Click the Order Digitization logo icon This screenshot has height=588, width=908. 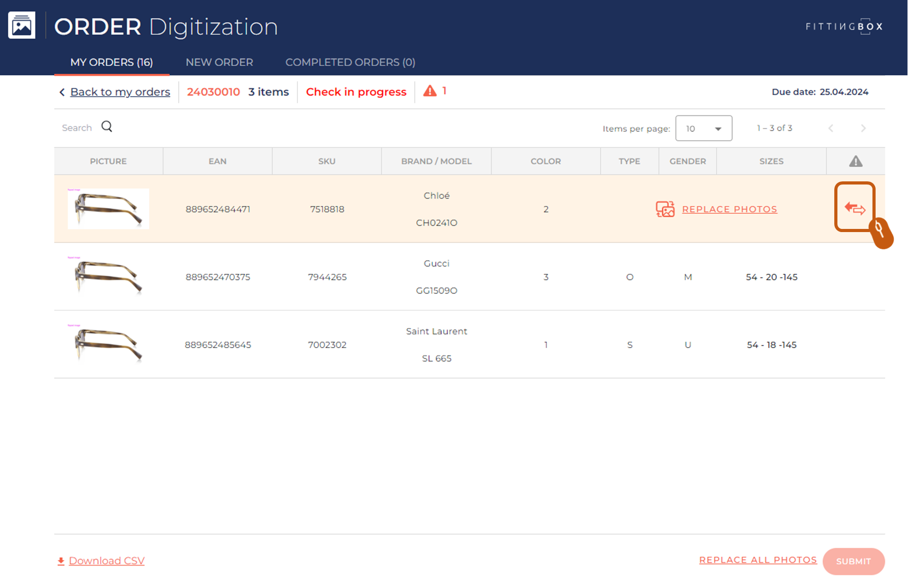click(x=21, y=25)
